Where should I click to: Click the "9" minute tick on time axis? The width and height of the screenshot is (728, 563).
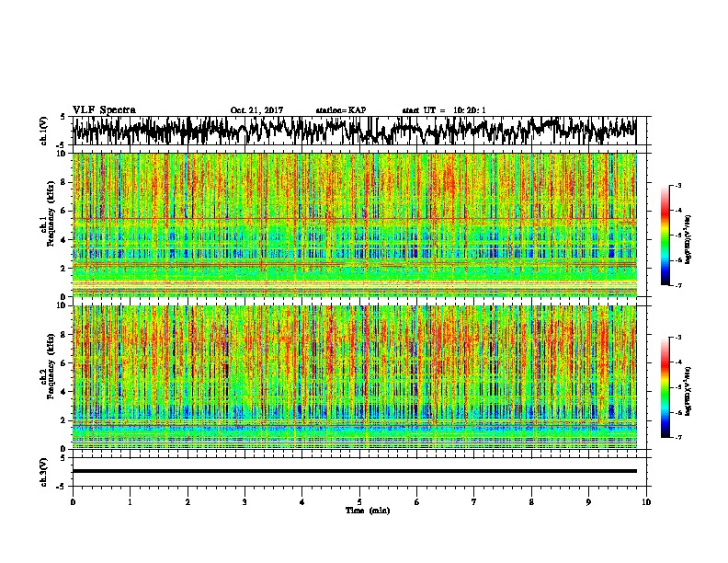coord(588,502)
